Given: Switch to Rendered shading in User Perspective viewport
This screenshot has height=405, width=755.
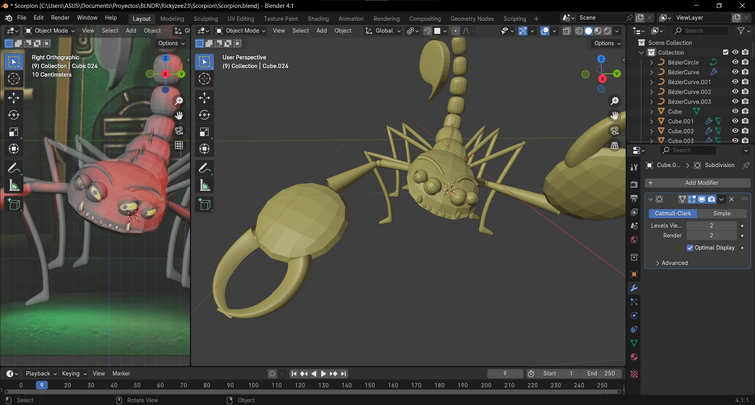Looking at the screenshot, I should [x=608, y=31].
